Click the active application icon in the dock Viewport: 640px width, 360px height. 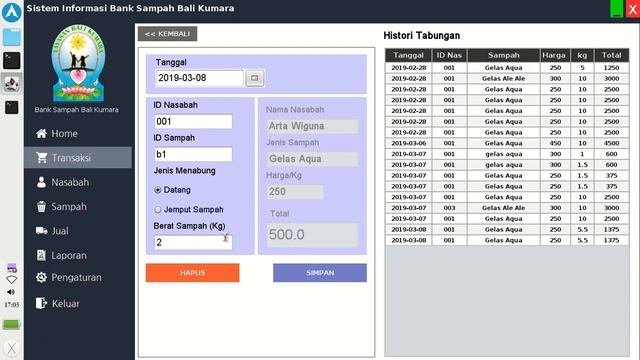pos(11,84)
